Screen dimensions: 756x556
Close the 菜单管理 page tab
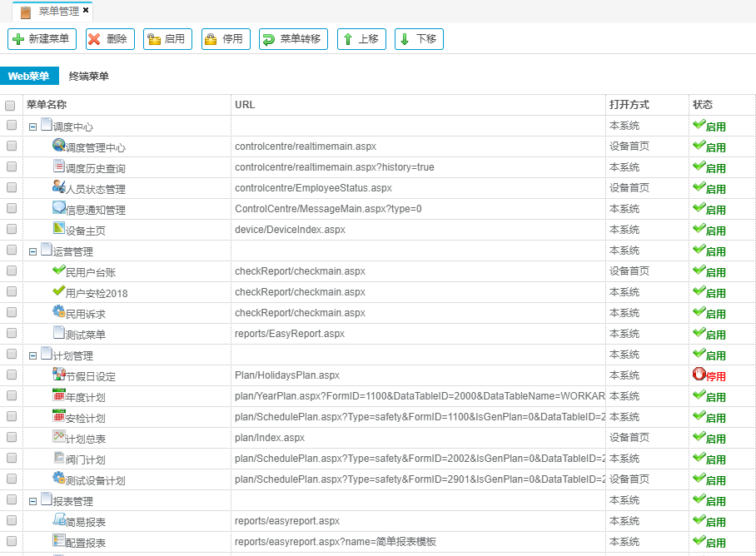click(x=86, y=10)
